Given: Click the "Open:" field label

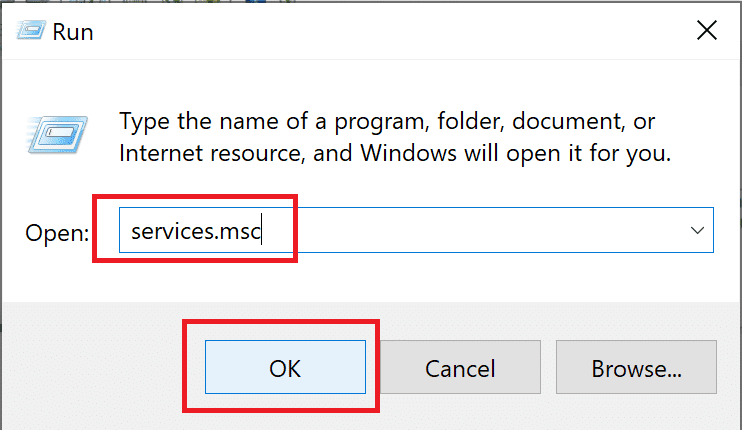Looking at the screenshot, I should (57, 232).
